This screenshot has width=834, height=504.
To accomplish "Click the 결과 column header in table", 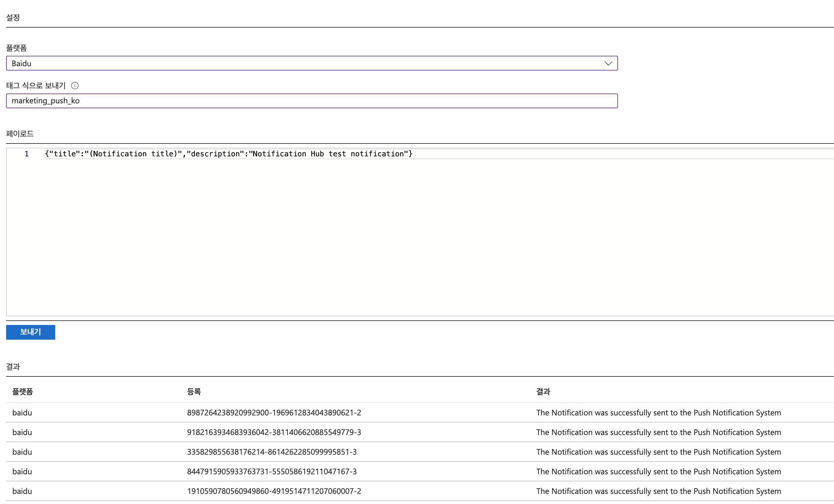I will [x=543, y=392].
